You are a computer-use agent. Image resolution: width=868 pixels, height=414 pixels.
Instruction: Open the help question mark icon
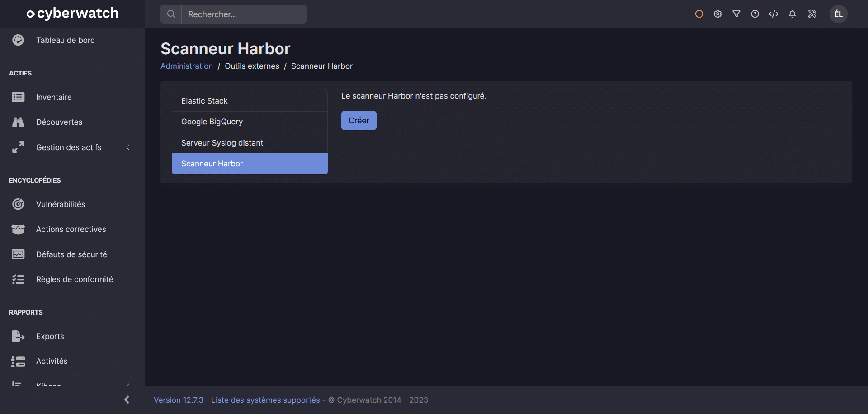tap(755, 14)
